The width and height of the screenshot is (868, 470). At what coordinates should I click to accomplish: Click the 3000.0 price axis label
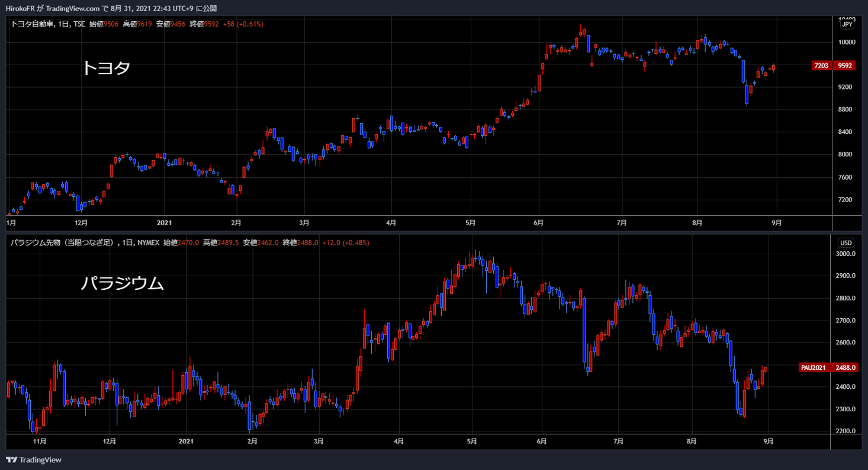pyautogui.click(x=846, y=254)
